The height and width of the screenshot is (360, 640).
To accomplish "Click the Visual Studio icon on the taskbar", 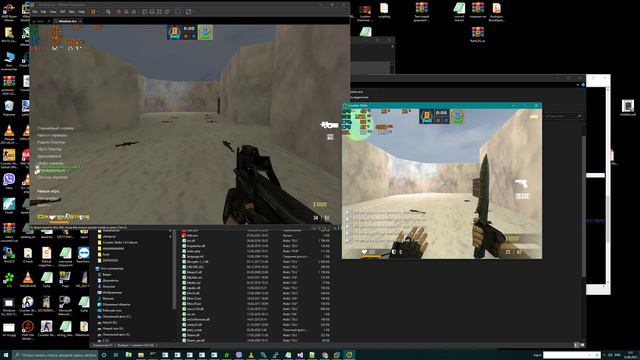I will coord(300,355).
